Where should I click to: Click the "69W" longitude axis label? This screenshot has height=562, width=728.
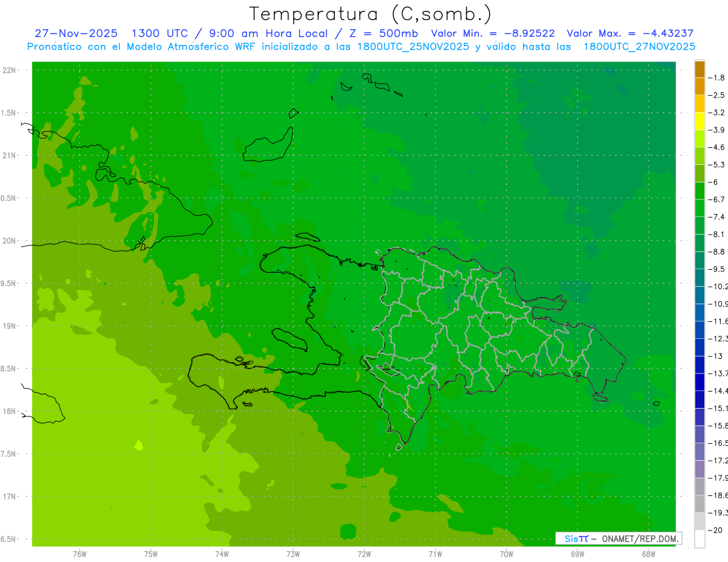tap(578, 554)
